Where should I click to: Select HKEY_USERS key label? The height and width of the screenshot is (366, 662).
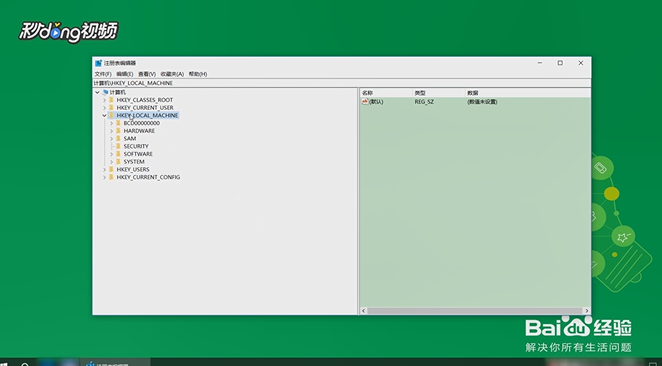click(x=133, y=169)
